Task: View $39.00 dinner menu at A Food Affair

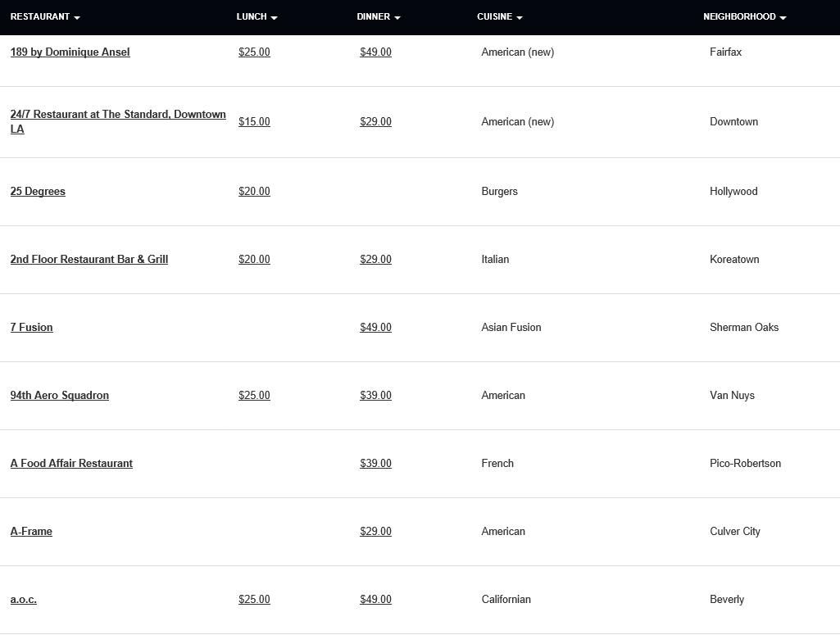Action: 375,463
